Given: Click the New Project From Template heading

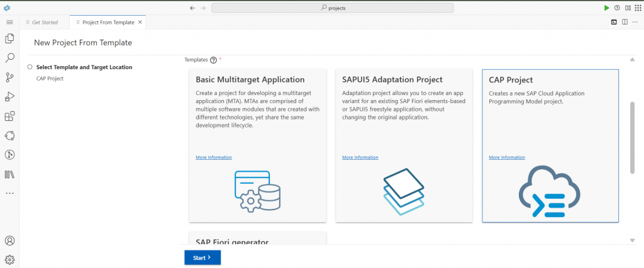Looking at the screenshot, I should 83,42.
